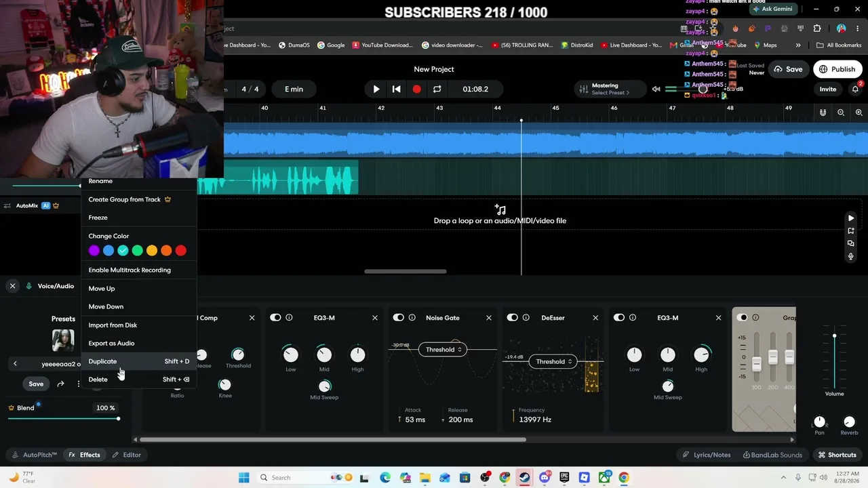
Task: Choose Enable Multitrack Recording
Action: click(x=139, y=270)
